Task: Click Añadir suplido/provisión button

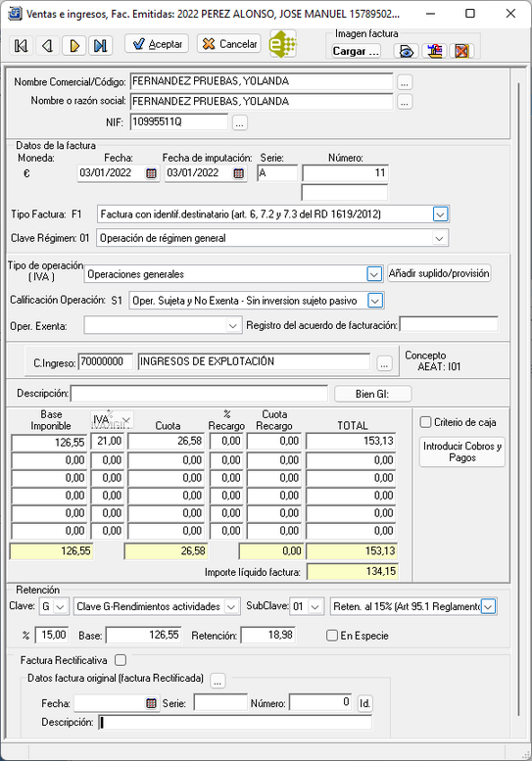Action: tap(439, 273)
